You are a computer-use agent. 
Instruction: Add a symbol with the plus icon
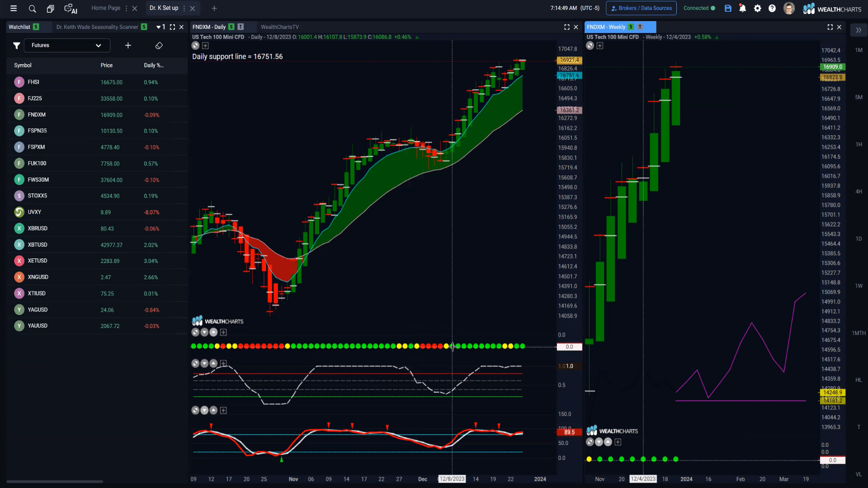tap(128, 45)
